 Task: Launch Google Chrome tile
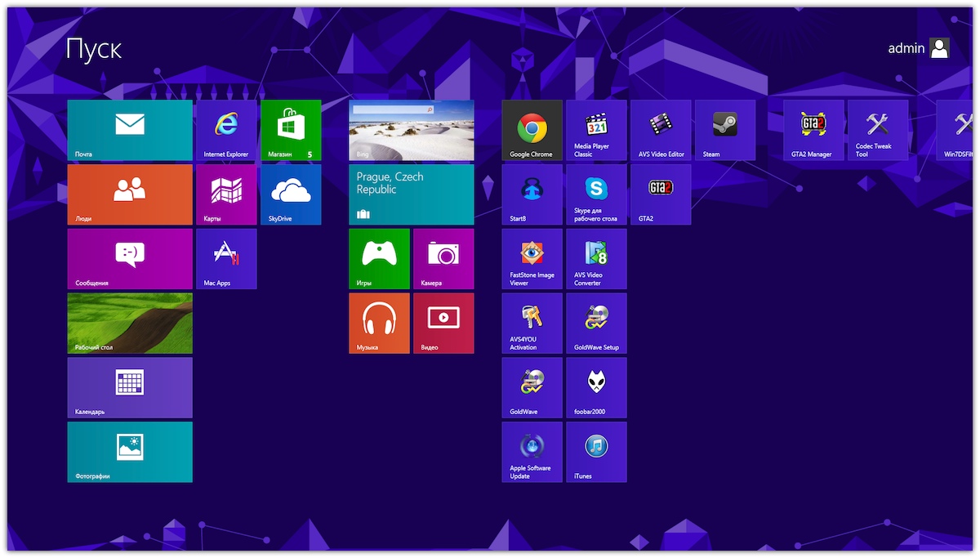coord(532,130)
